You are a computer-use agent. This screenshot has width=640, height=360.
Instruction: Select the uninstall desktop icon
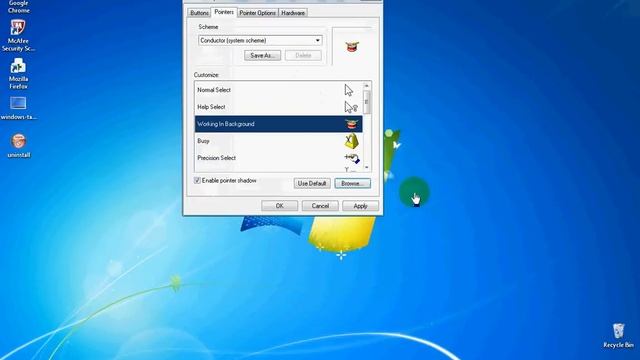pyautogui.click(x=18, y=146)
